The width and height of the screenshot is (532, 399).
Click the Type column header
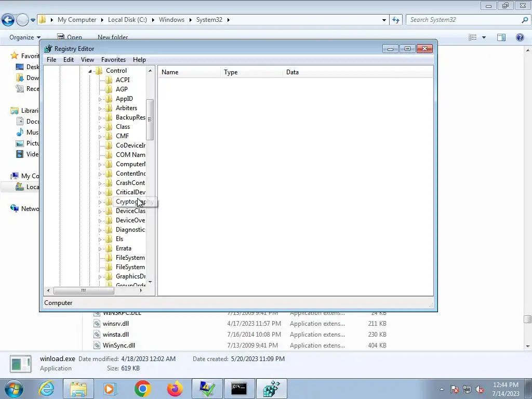coord(251,72)
